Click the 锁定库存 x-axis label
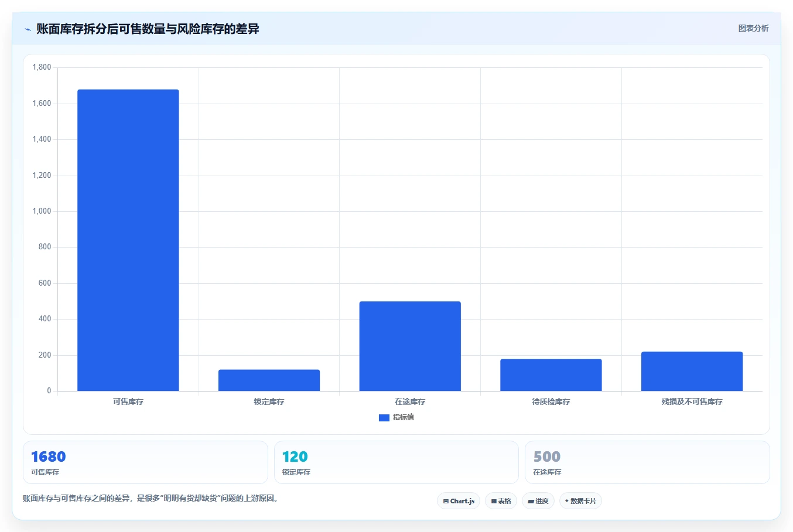The image size is (793, 532). click(269, 401)
